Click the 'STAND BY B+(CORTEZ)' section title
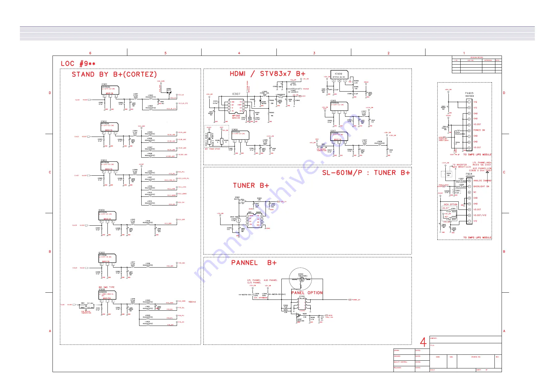The height and width of the screenshot is (392, 555). (114, 74)
